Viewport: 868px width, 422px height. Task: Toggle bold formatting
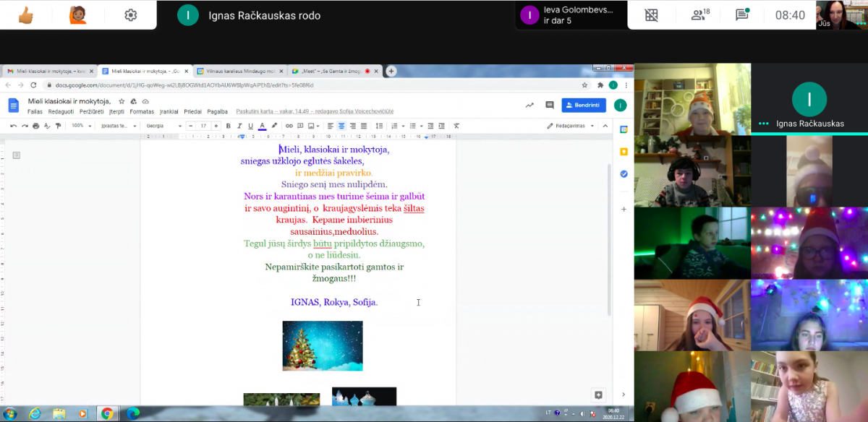(228, 126)
